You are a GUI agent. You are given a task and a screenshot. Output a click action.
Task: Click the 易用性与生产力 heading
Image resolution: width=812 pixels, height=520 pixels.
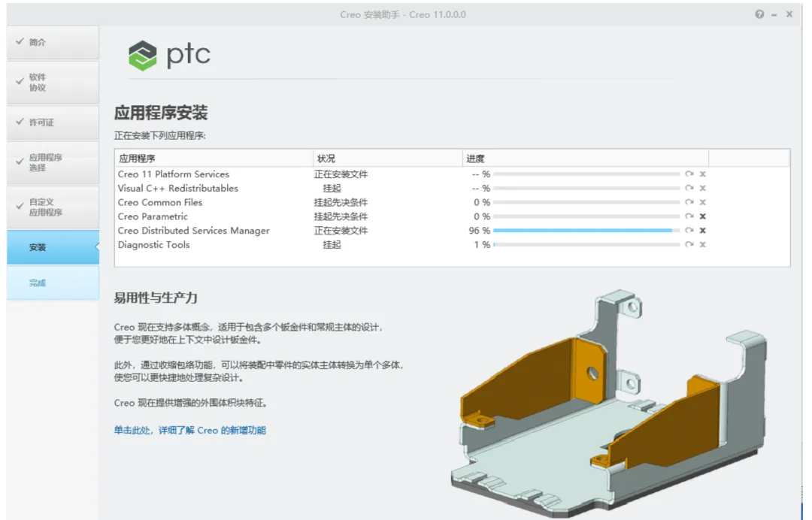tap(156, 298)
